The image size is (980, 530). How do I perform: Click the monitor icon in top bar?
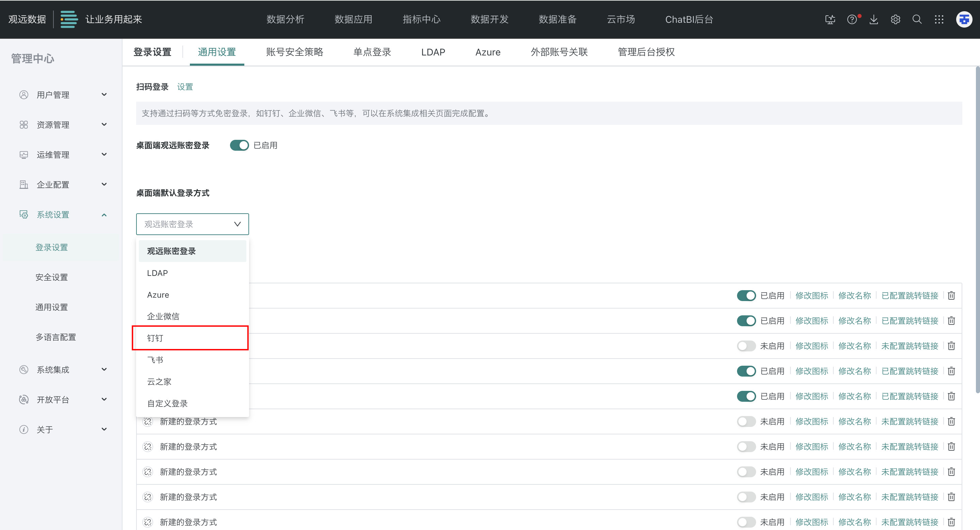[x=830, y=19]
